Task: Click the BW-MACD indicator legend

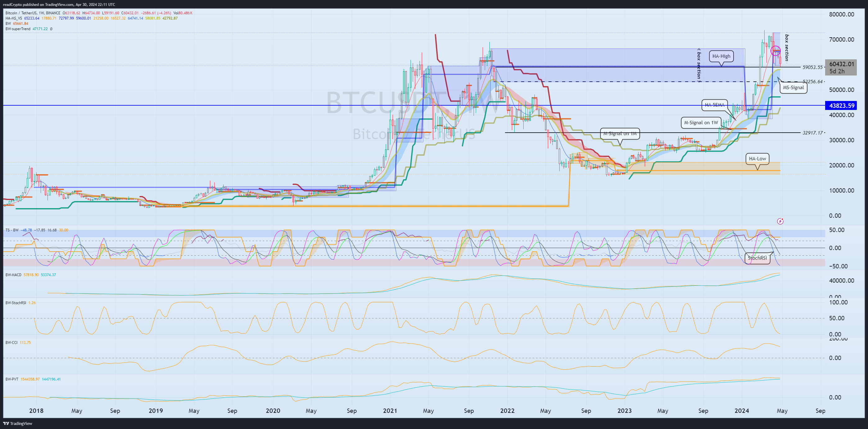Action: 13,275
